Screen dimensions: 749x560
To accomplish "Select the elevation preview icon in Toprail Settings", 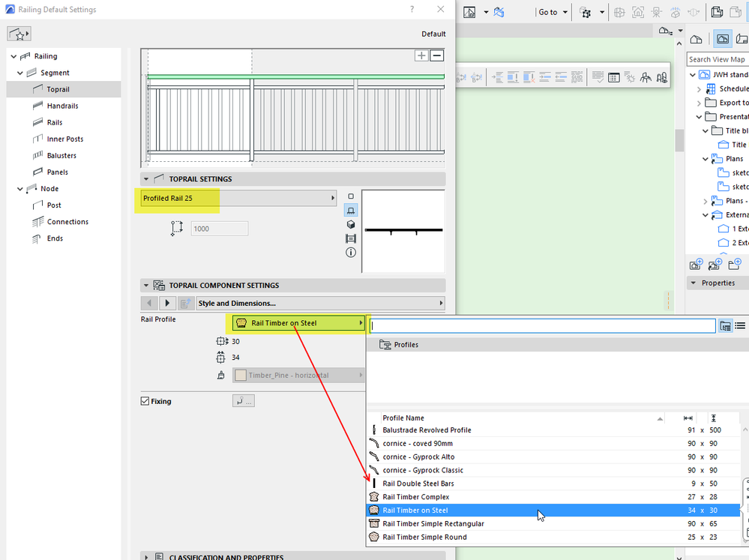I will point(351,210).
